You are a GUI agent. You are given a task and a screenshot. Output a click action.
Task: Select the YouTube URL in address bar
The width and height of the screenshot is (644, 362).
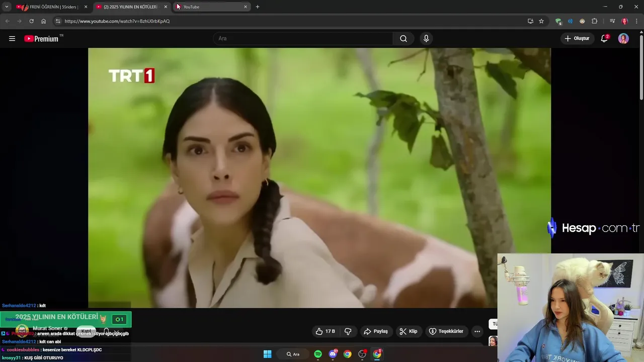click(117, 21)
